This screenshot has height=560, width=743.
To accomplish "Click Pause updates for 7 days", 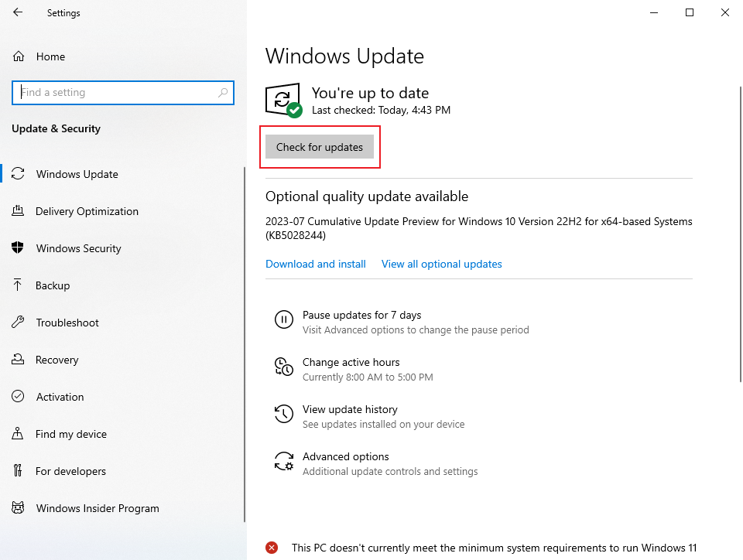I will (362, 315).
